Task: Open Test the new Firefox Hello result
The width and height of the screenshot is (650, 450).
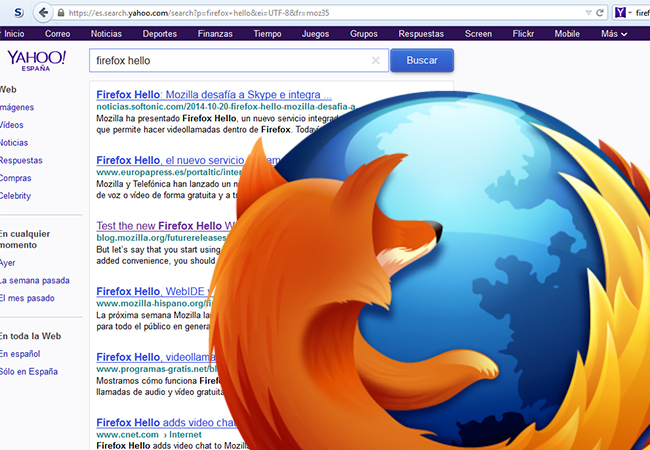Action: pyautogui.click(x=166, y=226)
